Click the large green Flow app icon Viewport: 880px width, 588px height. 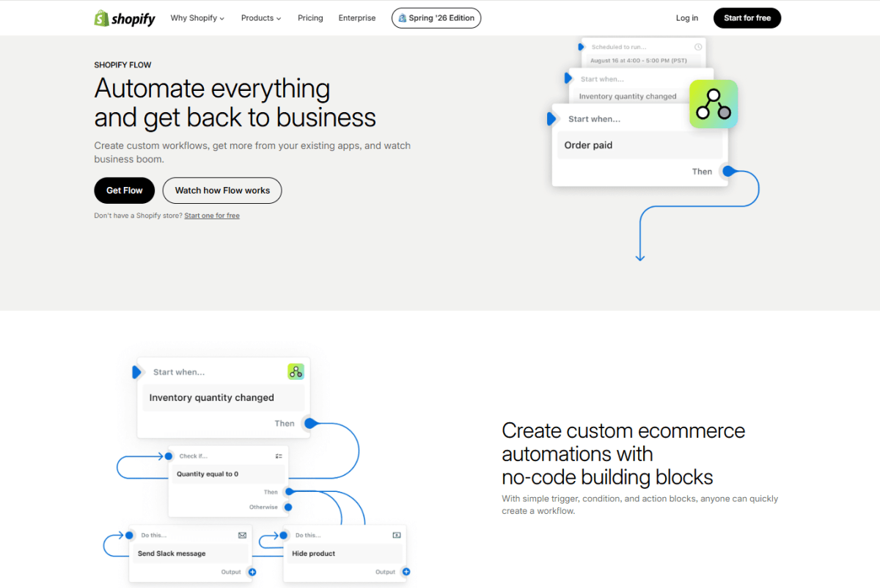pyautogui.click(x=714, y=104)
